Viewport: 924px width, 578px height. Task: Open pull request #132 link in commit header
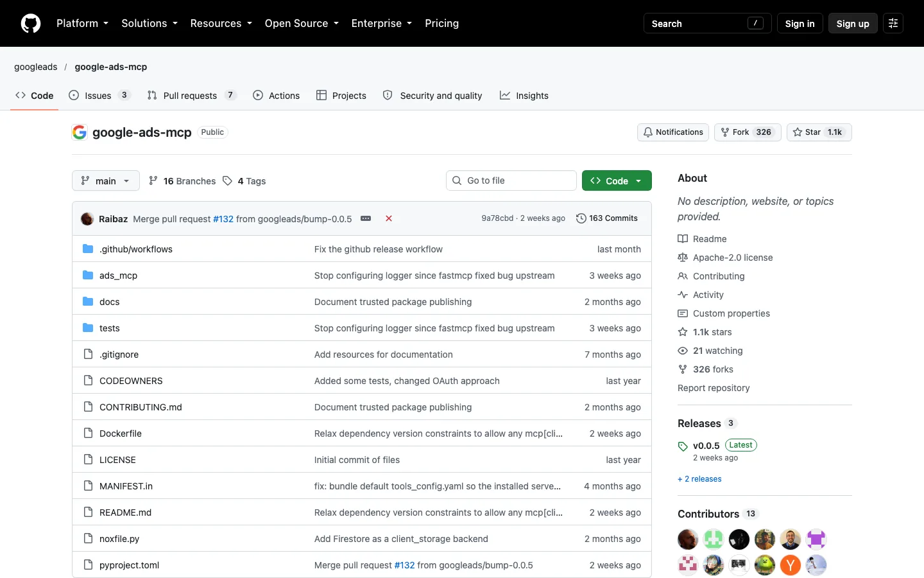(223, 219)
